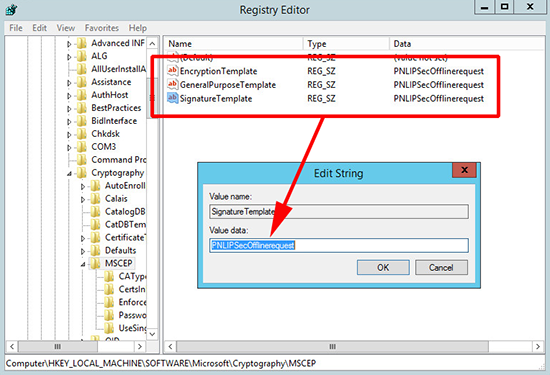Expand the Advanced INF tree node
The width and height of the screenshot is (550, 375).
tap(69, 44)
